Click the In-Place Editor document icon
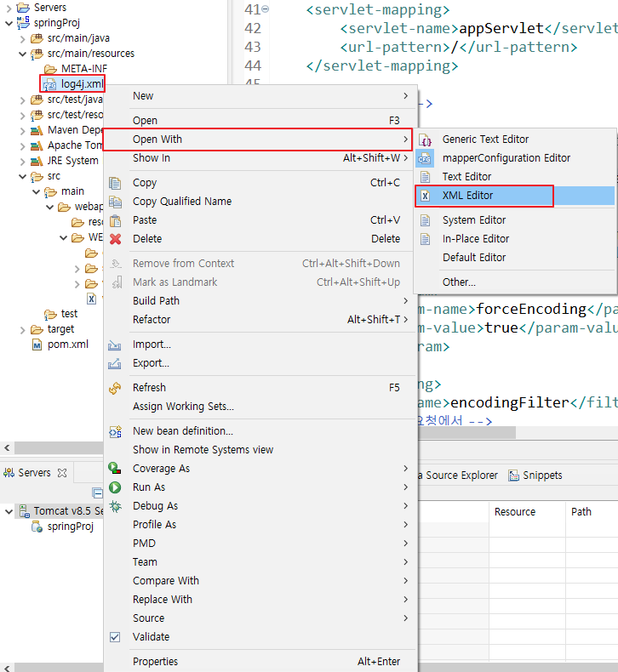The width and height of the screenshot is (618, 672). click(x=425, y=239)
